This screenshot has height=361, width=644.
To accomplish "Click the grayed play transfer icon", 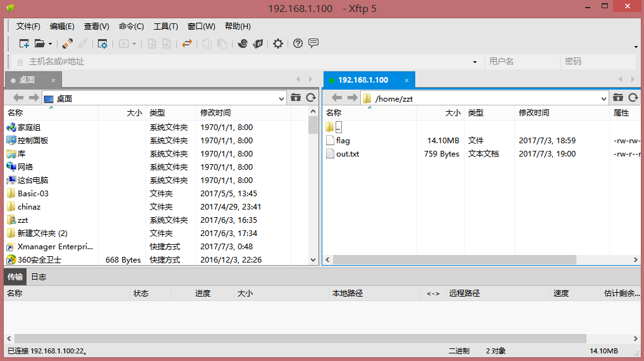I will coord(124,44).
